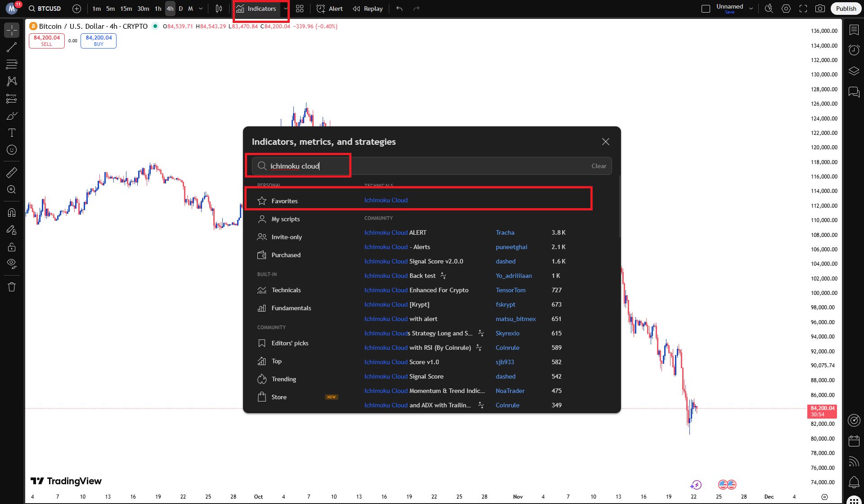Select the brush drawing tool
The height and width of the screenshot is (504, 864).
pyautogui.click(x=12, y=116)
